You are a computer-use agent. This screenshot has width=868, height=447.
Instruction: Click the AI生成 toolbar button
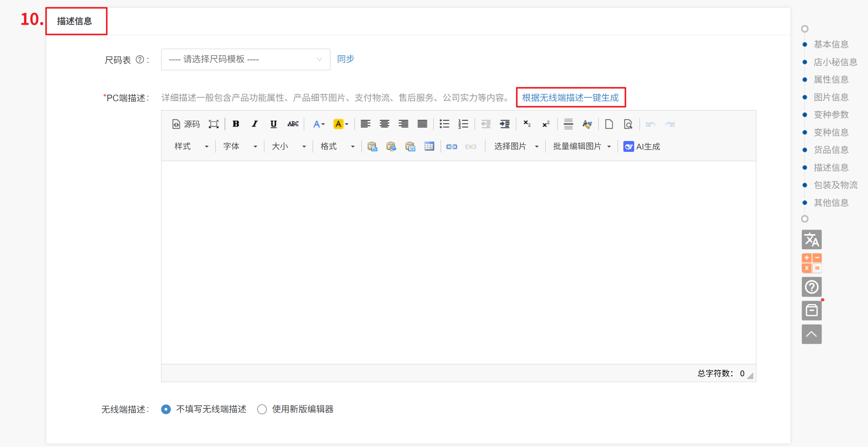(x=642, y=146)
